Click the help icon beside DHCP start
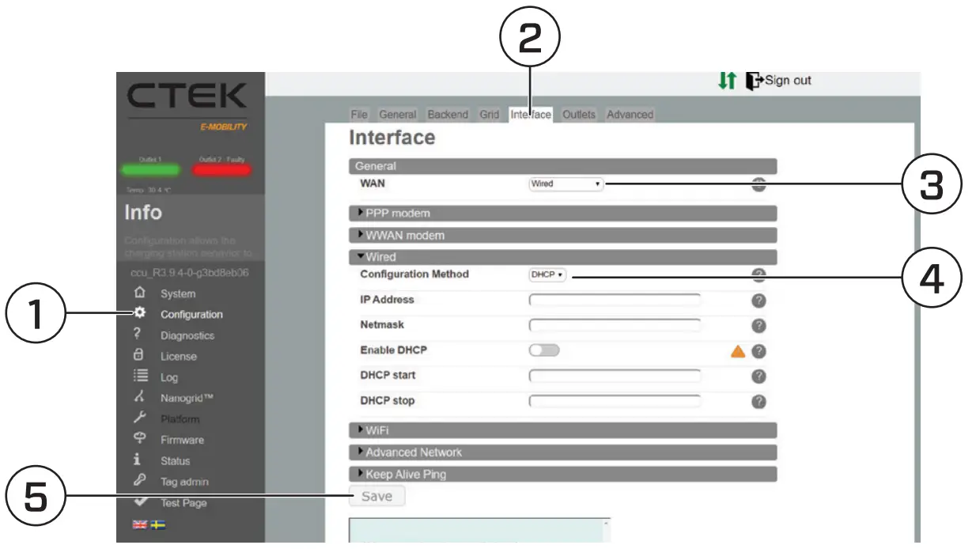 pos(758,376)
